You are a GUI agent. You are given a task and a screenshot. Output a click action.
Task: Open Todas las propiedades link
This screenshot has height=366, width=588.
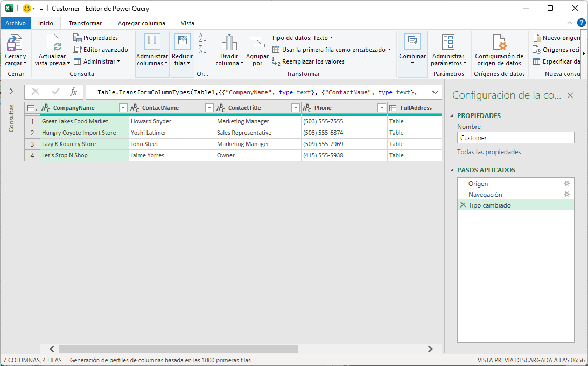[489, 152]
